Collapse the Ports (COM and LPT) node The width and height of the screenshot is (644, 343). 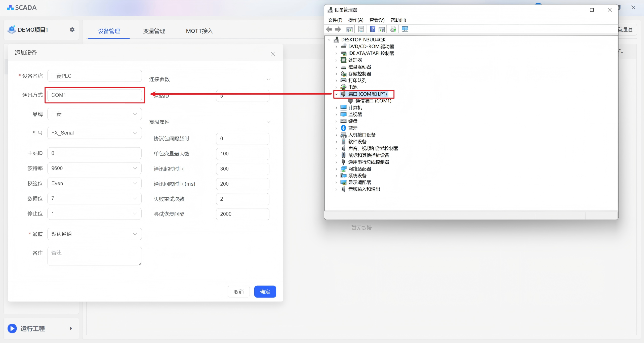click(336, 94)
